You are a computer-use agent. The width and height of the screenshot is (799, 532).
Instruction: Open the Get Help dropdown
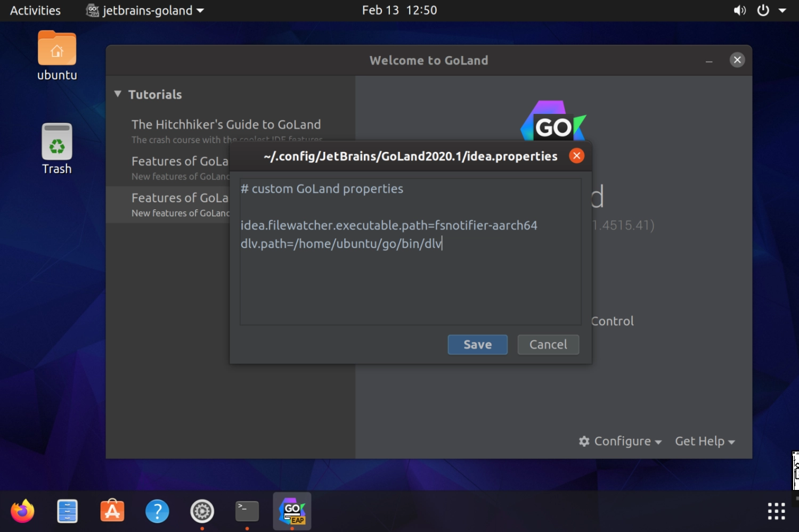[x=705, y=441]
